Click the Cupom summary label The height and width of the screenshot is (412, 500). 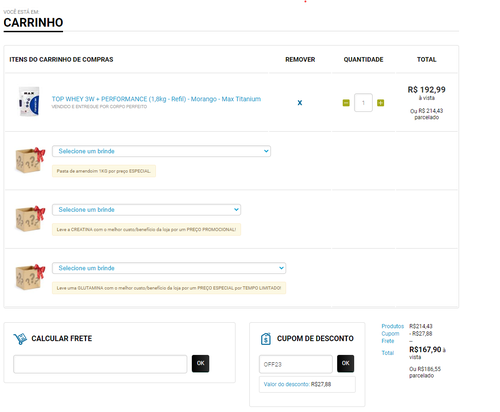pos(390,334)
